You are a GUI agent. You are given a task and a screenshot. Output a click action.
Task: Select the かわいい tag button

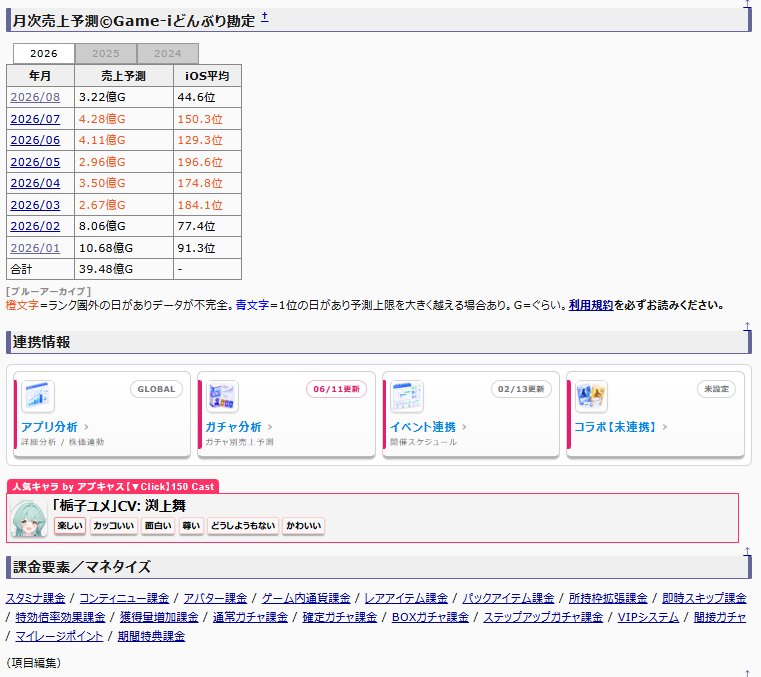[x=303, y=526]
